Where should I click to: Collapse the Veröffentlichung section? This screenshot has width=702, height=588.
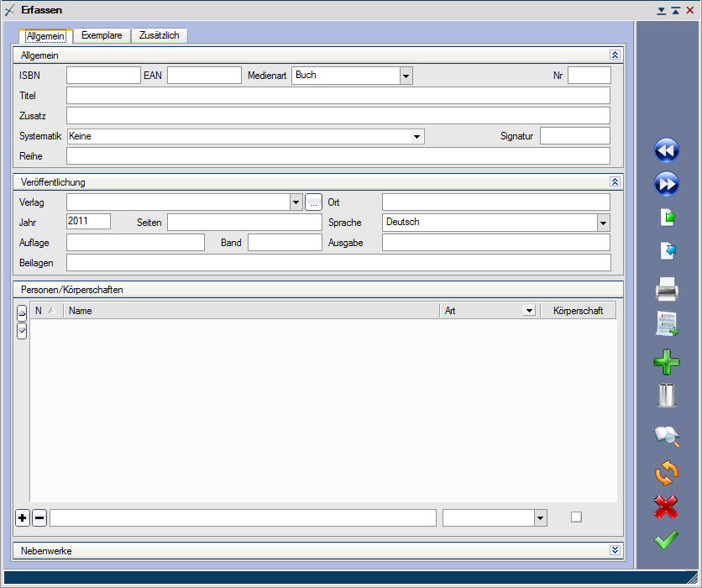(615, 181)
